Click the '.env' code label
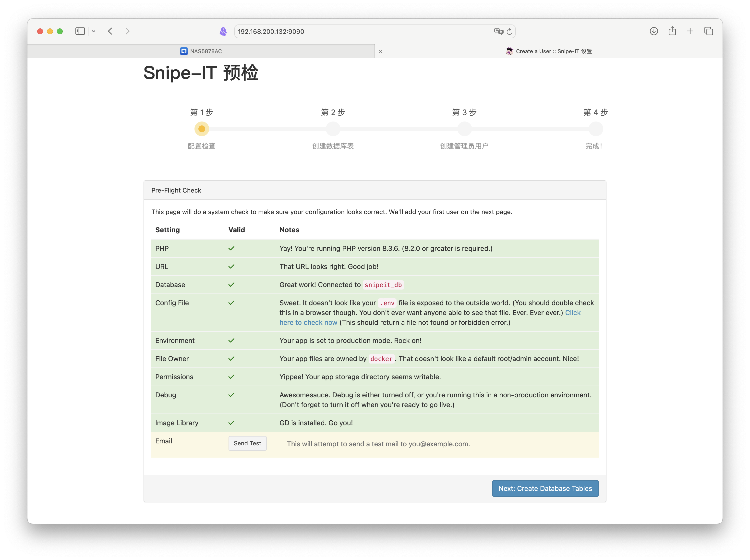750x560 pixels. (387, 303)
